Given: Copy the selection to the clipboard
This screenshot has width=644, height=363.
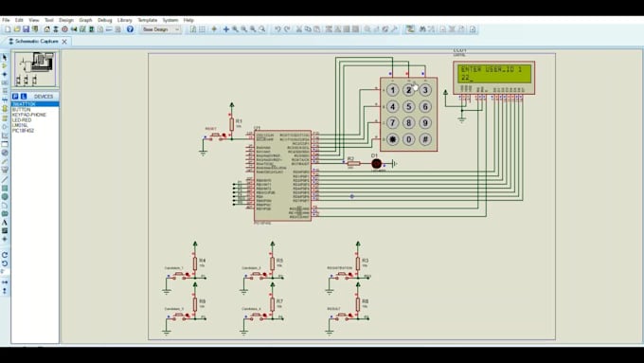Looking at the screenshot, I should click(308, 29).
